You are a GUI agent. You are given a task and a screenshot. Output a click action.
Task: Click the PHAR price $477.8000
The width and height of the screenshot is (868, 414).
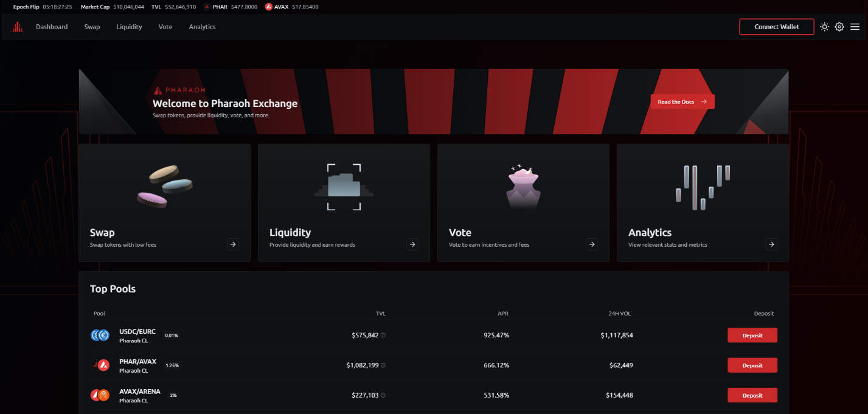tap(244, 7)
